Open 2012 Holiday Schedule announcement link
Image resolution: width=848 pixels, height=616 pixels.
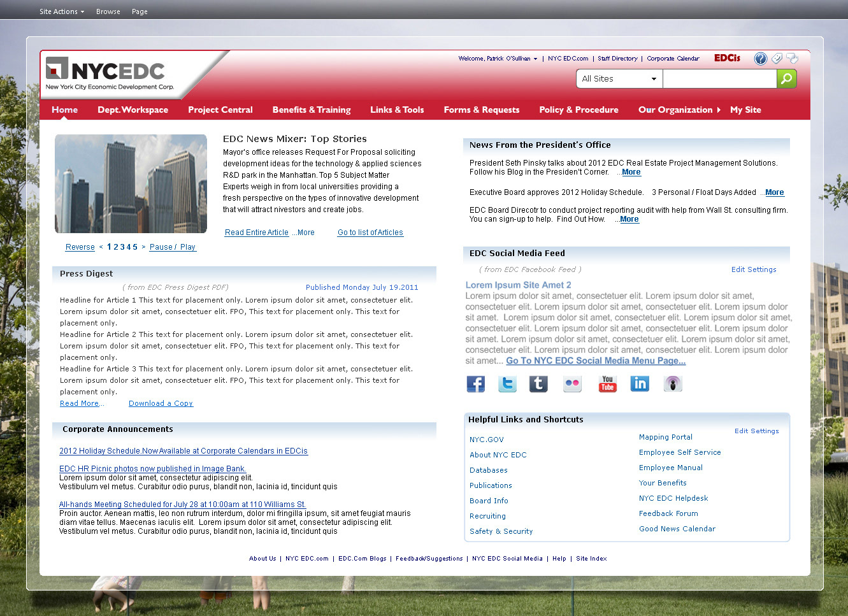tap(183, 451)
